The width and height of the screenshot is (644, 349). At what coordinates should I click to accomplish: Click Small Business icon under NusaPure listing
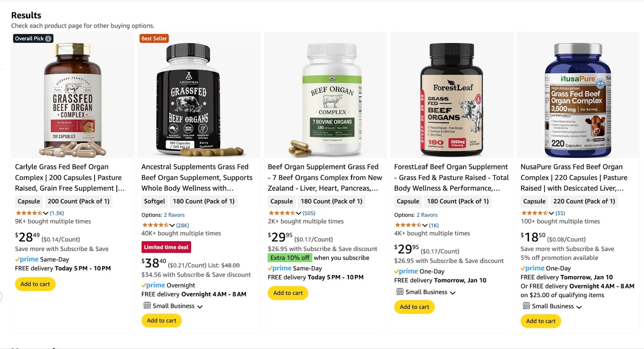point(526,306)
